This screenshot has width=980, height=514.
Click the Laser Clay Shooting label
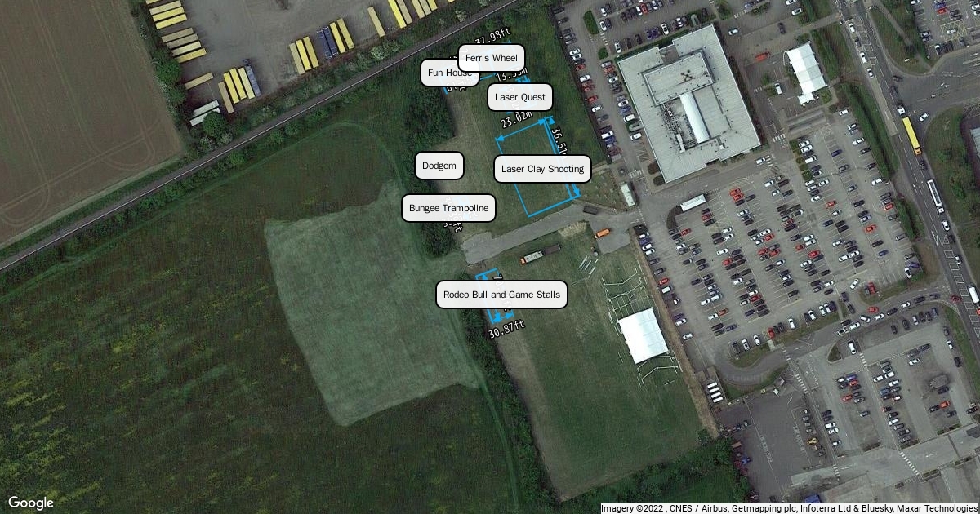pyautogui.click(x=542, y=169)
